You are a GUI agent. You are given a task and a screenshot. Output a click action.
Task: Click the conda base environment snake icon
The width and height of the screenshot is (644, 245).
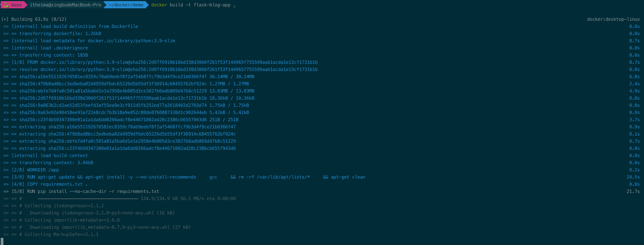6,5
